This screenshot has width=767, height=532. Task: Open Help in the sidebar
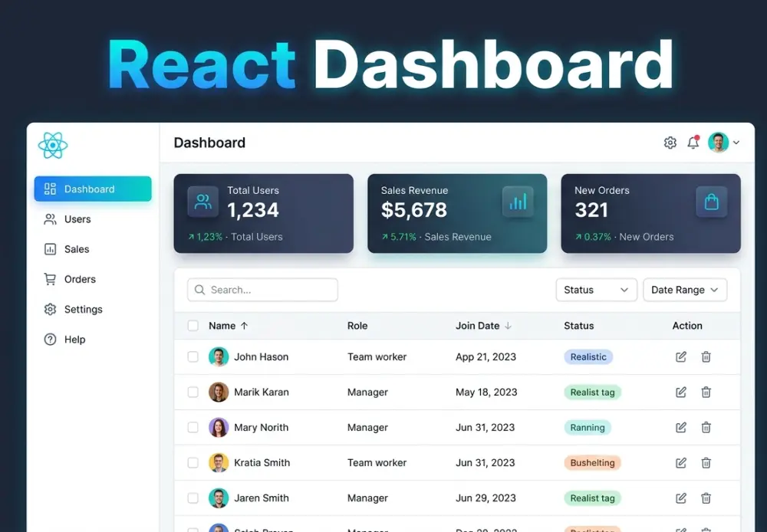[64, 340]
